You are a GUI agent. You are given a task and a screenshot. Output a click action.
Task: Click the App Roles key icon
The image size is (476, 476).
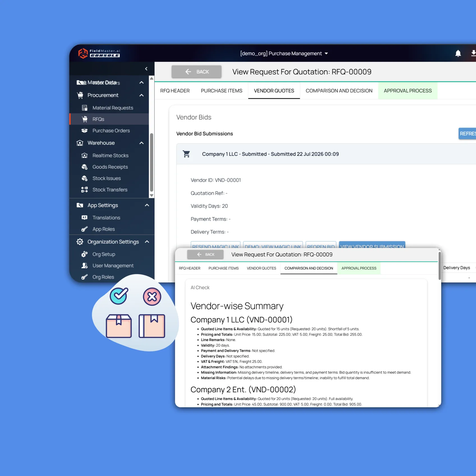pyautogui.click(x=84, y=229)
